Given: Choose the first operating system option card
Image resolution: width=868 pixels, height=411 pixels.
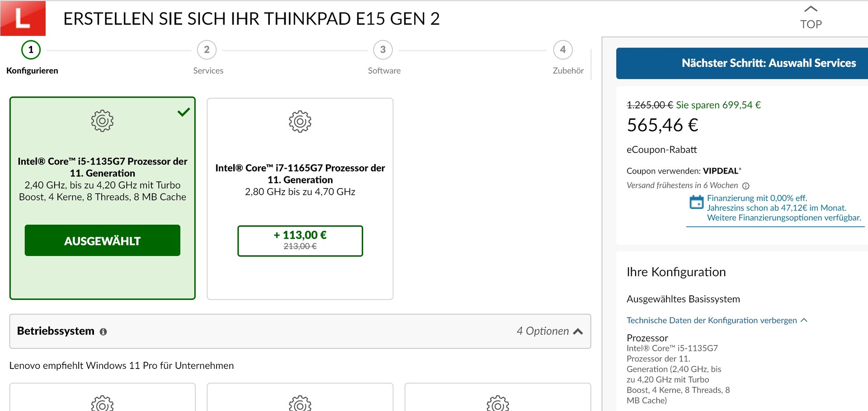Looking at the screenshot, I should pos(102,398).
